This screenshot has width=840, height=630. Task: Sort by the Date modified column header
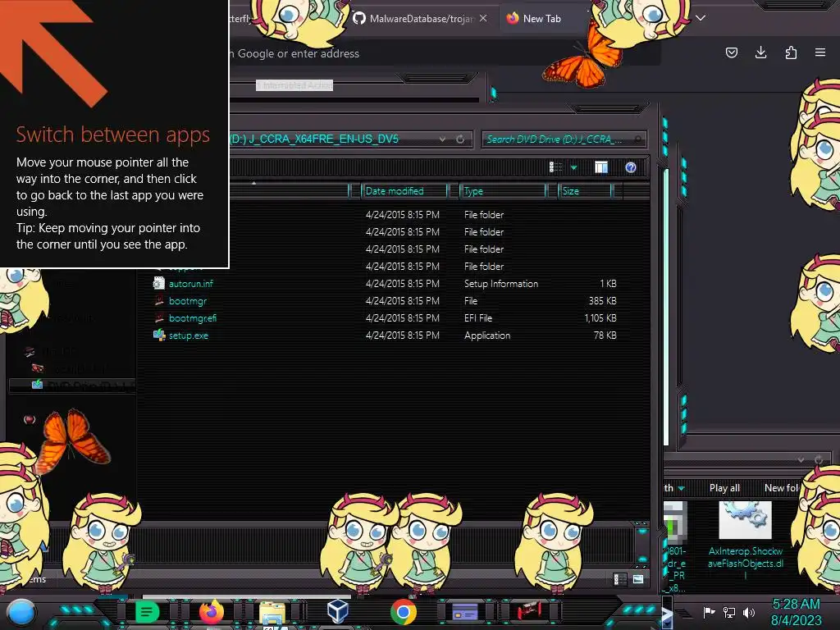click(404, 190)
